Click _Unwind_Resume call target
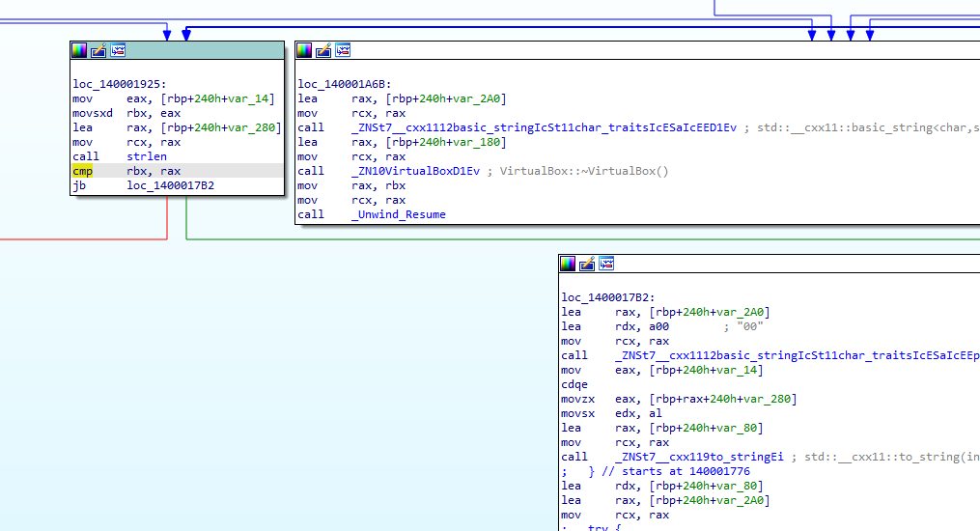980x531 pixels. 399,214
